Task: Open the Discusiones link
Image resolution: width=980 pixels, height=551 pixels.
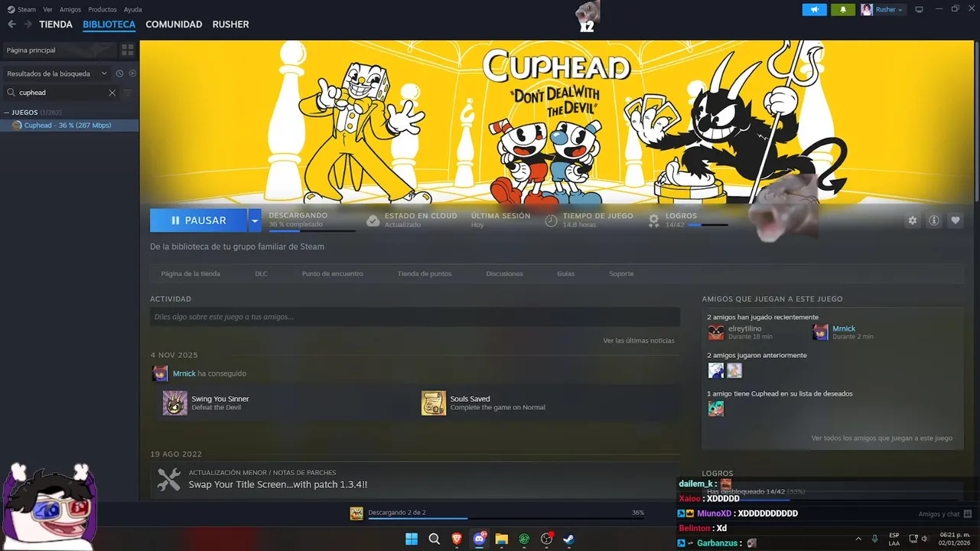Action: [505, 274]
